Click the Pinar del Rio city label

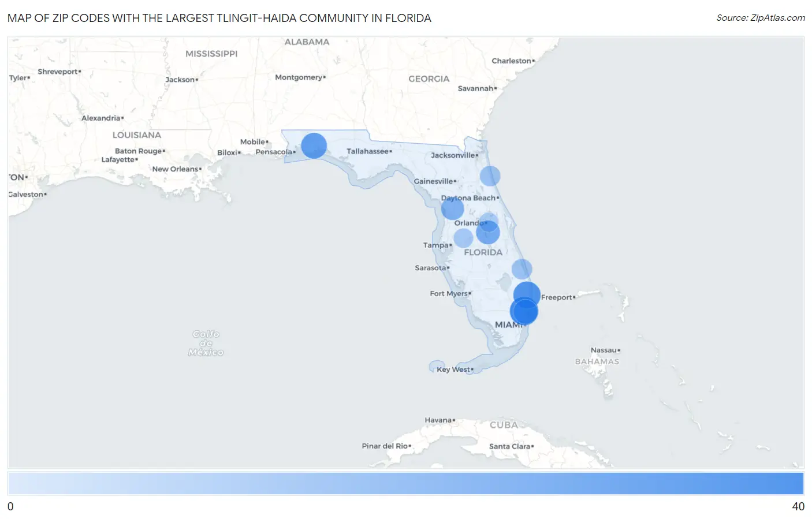[385, 446]
